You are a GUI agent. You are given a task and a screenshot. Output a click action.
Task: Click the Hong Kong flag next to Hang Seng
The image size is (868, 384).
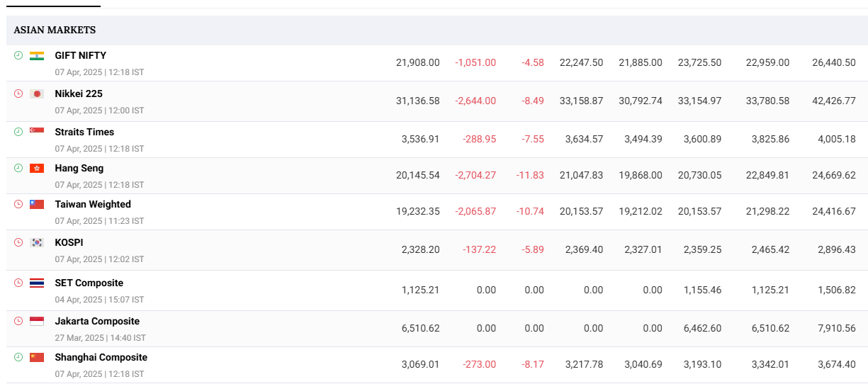coord(37,168)
